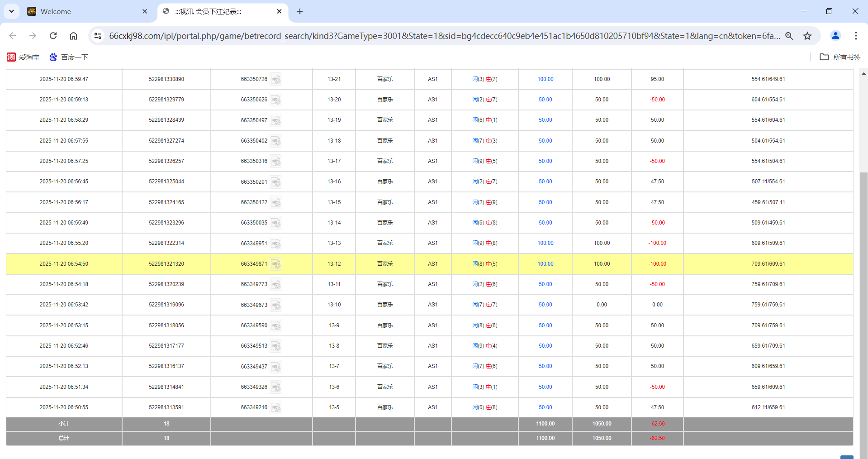Click the record icon beside 663349216

click(275, 408)
